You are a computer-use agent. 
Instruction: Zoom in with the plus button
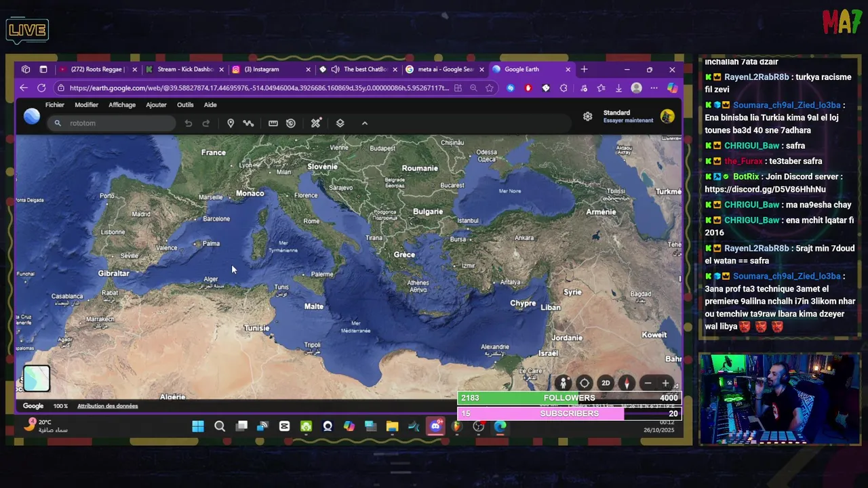point(666,384)
